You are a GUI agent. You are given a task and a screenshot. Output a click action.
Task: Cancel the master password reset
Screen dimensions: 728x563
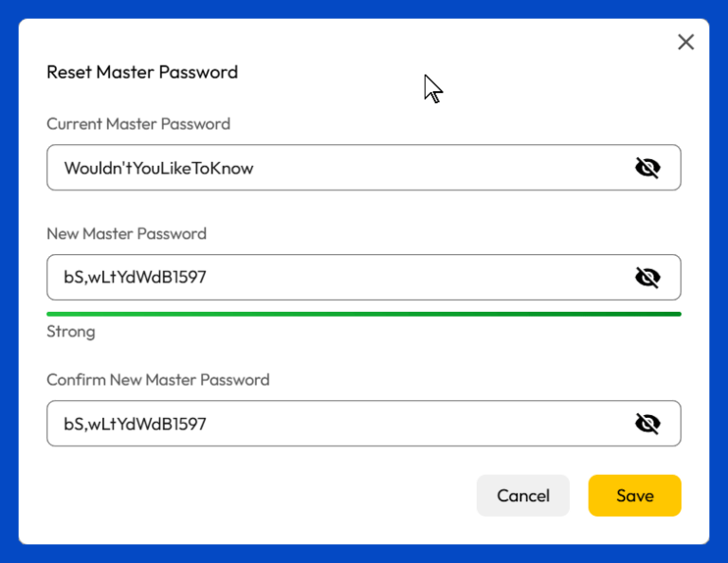point(523,496)
